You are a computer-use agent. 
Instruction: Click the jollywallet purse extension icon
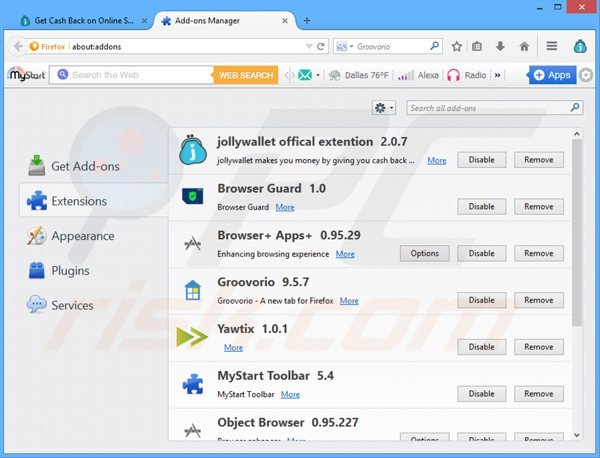tap(193, 150)
